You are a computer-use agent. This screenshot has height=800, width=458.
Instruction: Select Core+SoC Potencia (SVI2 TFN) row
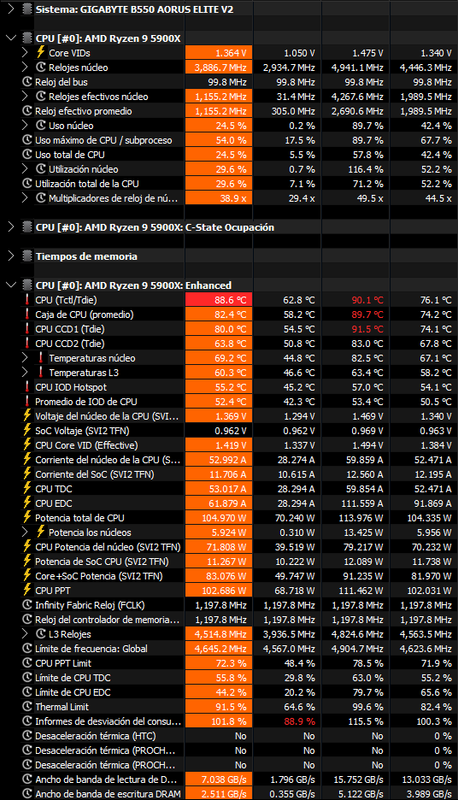pos(229,576)
